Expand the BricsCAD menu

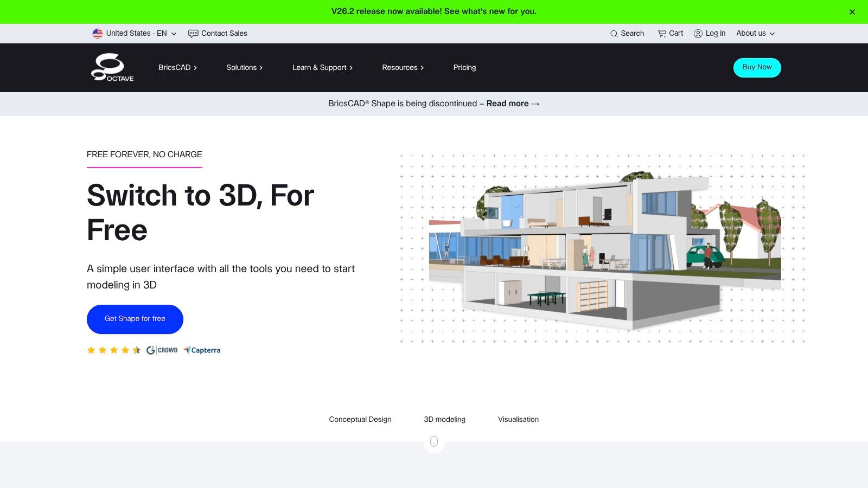click(177, 68)
